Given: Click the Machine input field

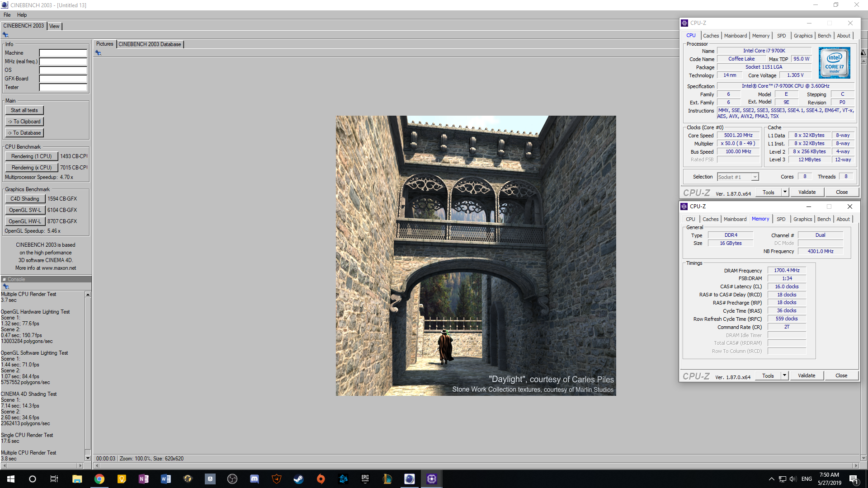Looking at the screenshot, I should tap(63, 53).
